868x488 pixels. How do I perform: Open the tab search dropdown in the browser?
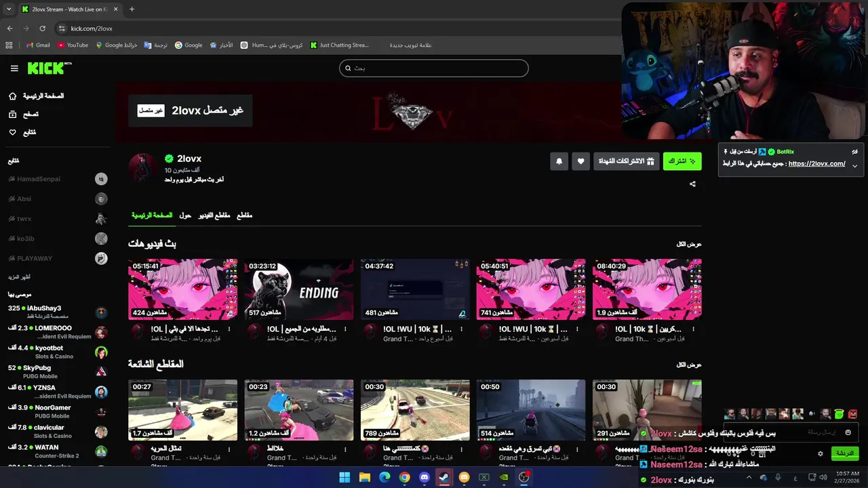tap(9, 9)
